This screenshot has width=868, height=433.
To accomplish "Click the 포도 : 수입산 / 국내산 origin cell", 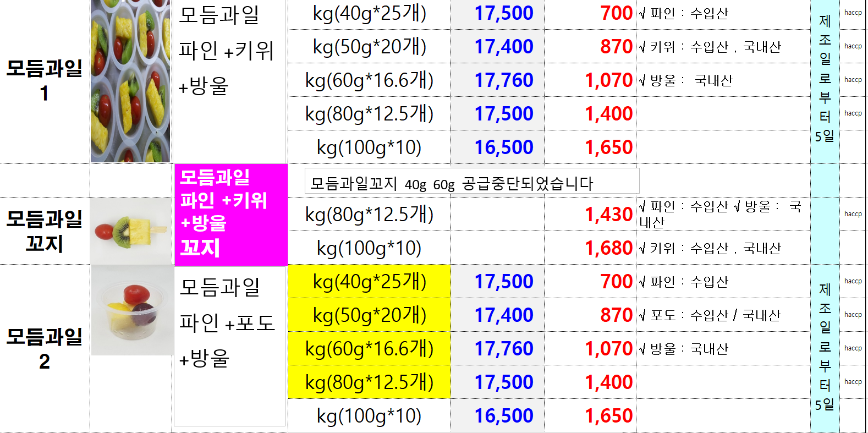I will click(722, 315).
